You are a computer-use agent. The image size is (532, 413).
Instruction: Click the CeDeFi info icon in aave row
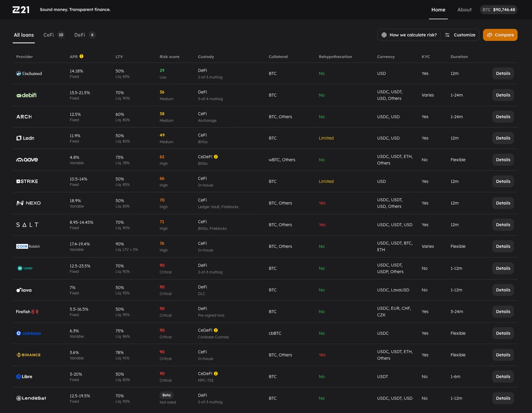(216, 157)
